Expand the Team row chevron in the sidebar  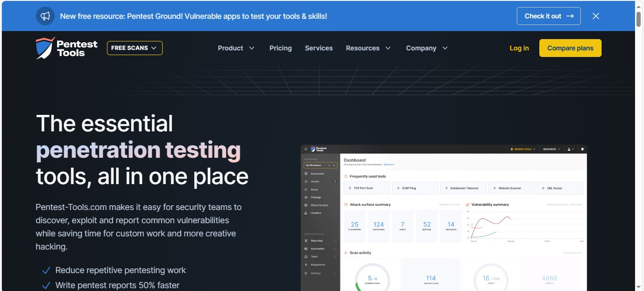click(x=336, y=257)
